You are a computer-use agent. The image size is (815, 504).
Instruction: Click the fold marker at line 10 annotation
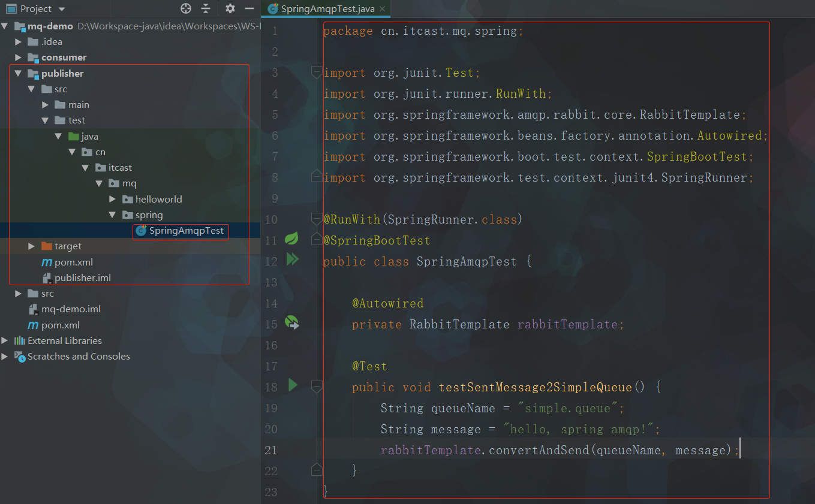coord(316,219)
